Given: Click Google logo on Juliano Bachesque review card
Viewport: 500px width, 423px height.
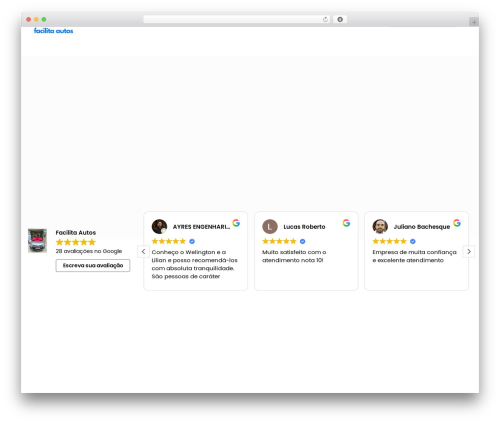Looking at the screenshot, I should [x=457, y=223].
